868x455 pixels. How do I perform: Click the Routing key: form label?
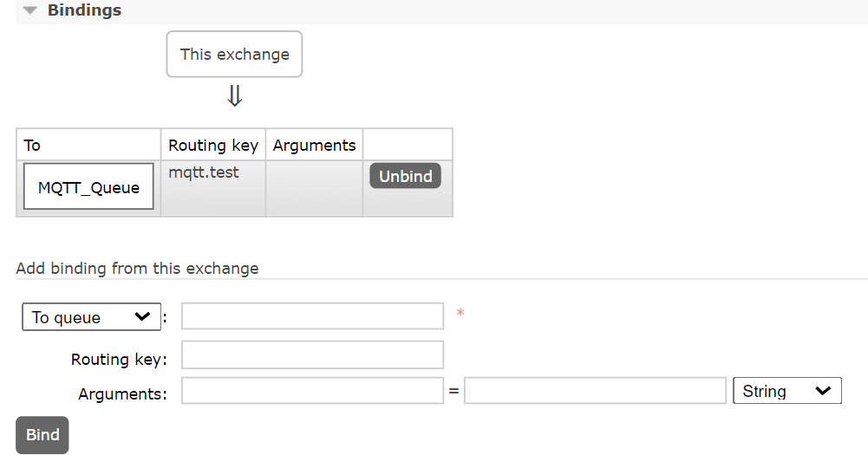click(x=119, y=360)
